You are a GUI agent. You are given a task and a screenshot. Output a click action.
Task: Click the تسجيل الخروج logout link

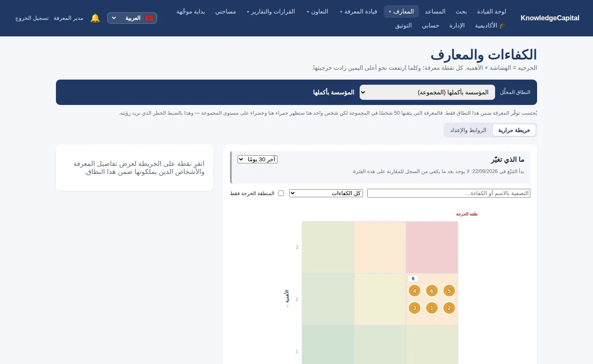click(x=32, y=18)
